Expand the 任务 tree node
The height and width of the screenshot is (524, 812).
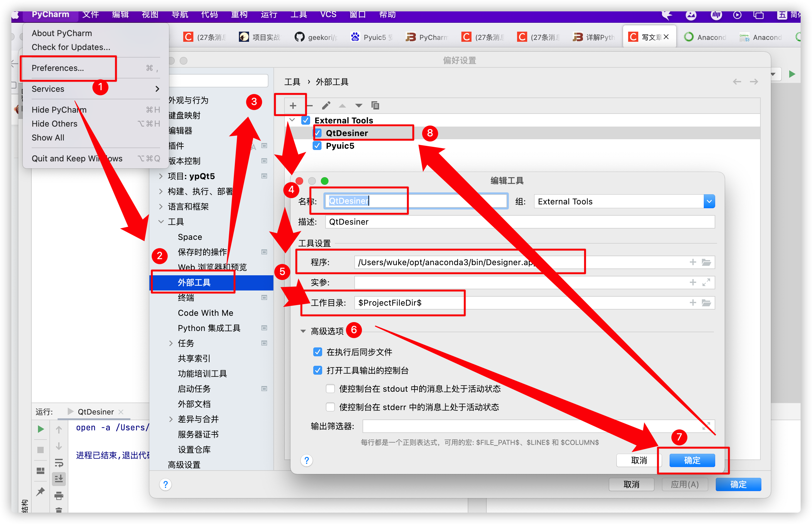[x=171, y=343]
